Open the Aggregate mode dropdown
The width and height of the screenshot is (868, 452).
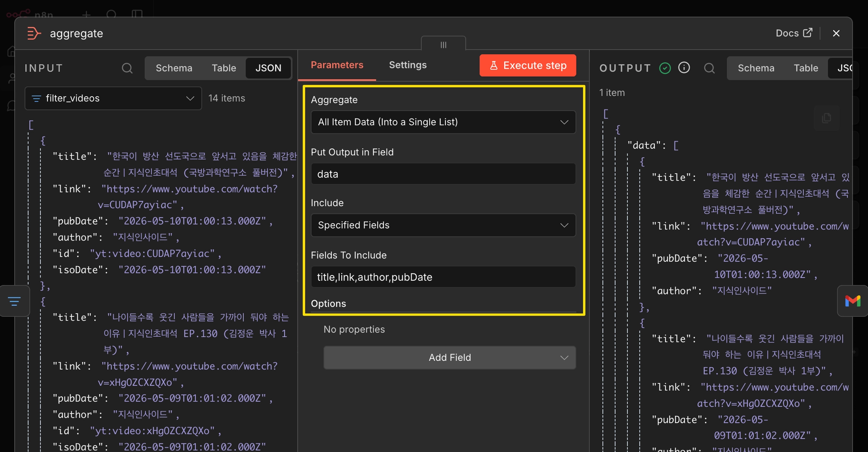(x=443, y=122)
